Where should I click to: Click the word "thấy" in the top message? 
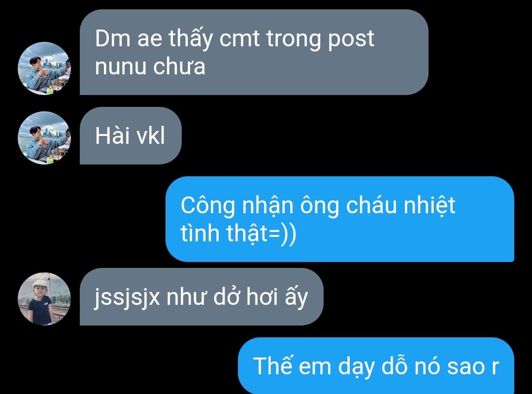click(191, 38)
